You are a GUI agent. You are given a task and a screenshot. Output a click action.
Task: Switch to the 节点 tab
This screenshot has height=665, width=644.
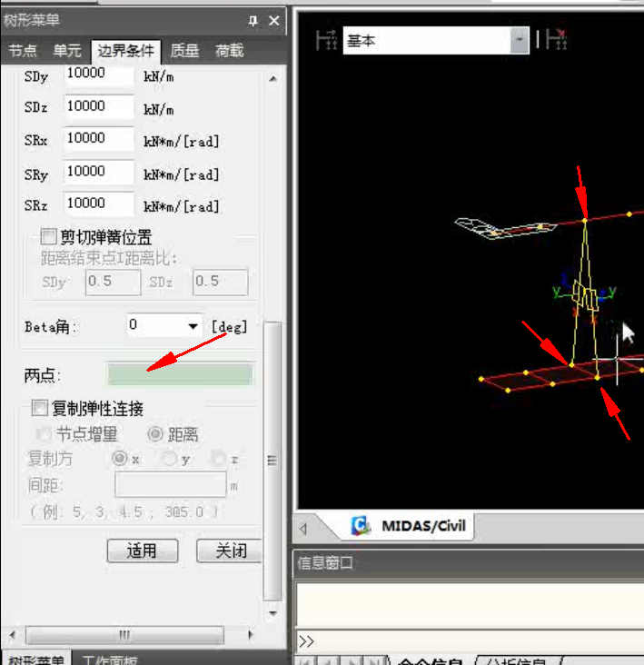(x=23, y=51)
